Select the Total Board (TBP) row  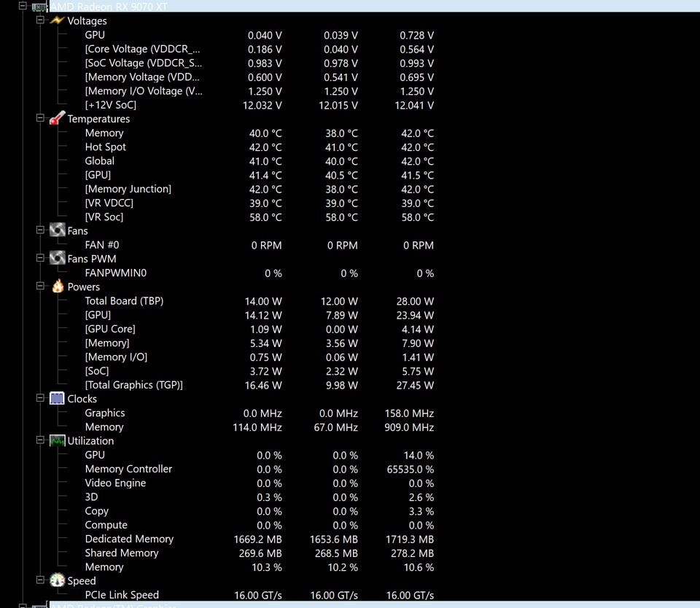click(x=259, y=301)
